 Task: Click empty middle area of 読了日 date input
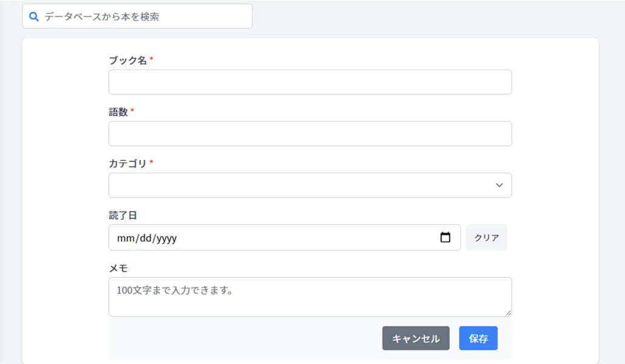click(303, 238)
